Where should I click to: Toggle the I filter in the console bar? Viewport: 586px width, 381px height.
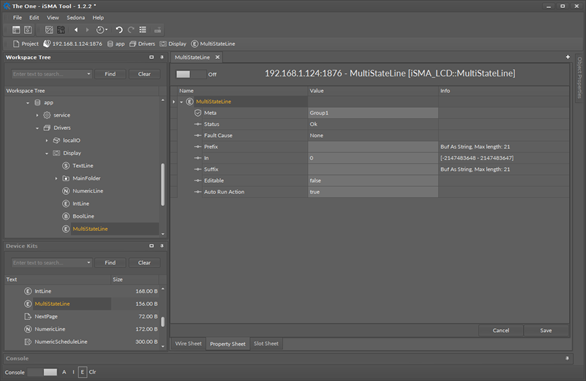(x=73, y=372)
